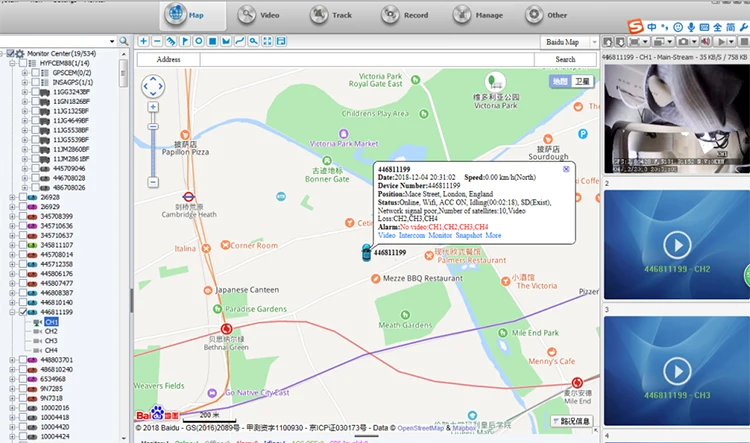
Task: Select the flag marker tool
Action: 185,42
